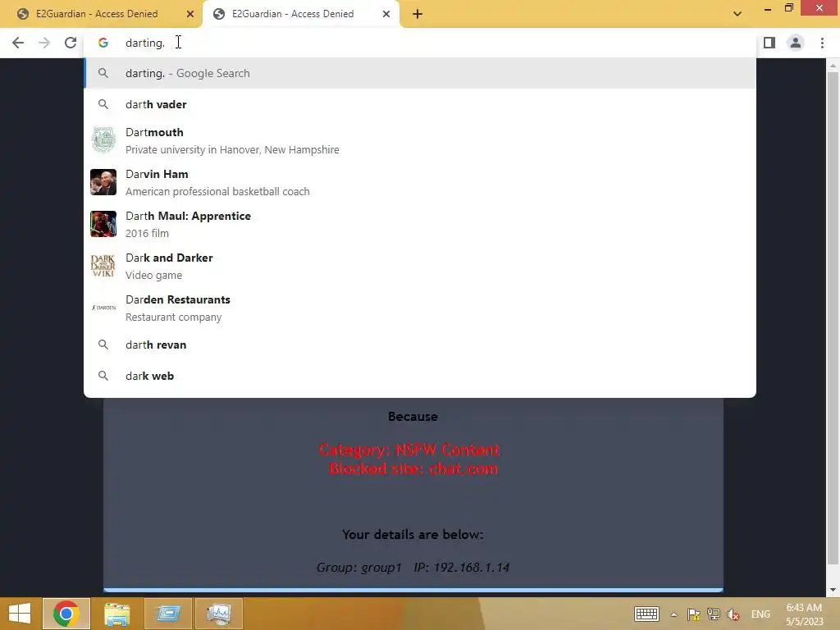The image size is (840, 630).
Task: Open the on-screen keyboard tray icon
Action: (646, 614)
